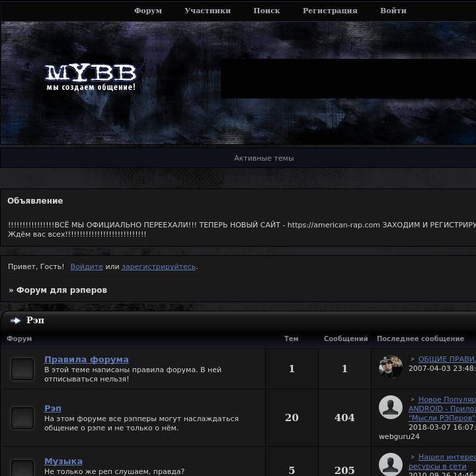Click the Сообщений column header
476x476 pixels.
click(346, 338)
